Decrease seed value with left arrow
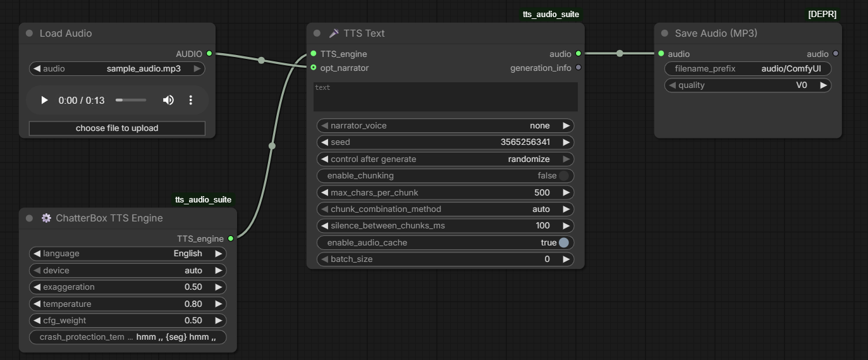868x360 pixels. pos(324,142)
